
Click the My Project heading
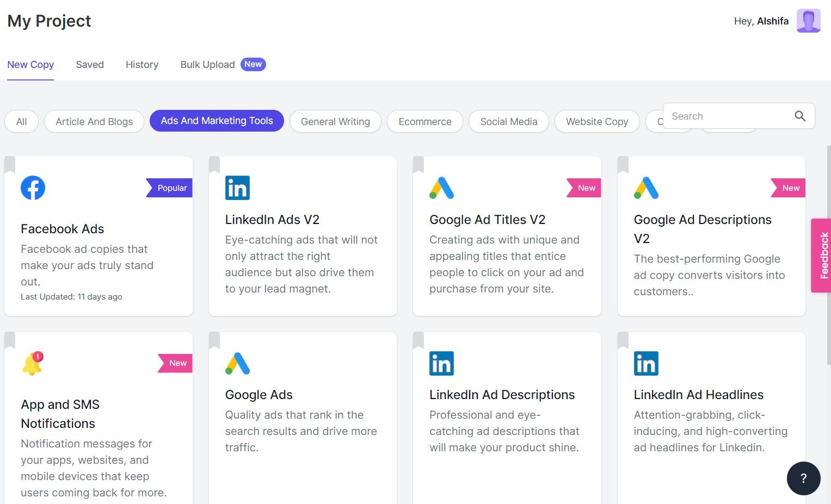pos(49,21)
